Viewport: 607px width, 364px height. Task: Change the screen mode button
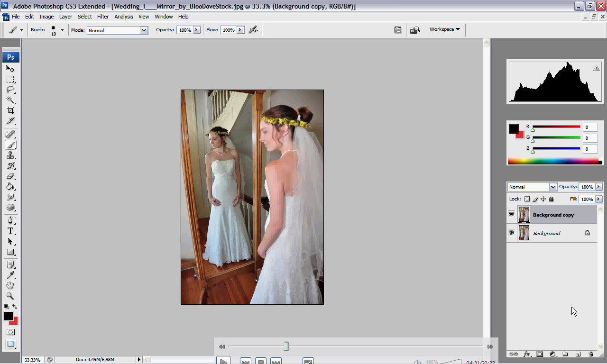(10, 344)
